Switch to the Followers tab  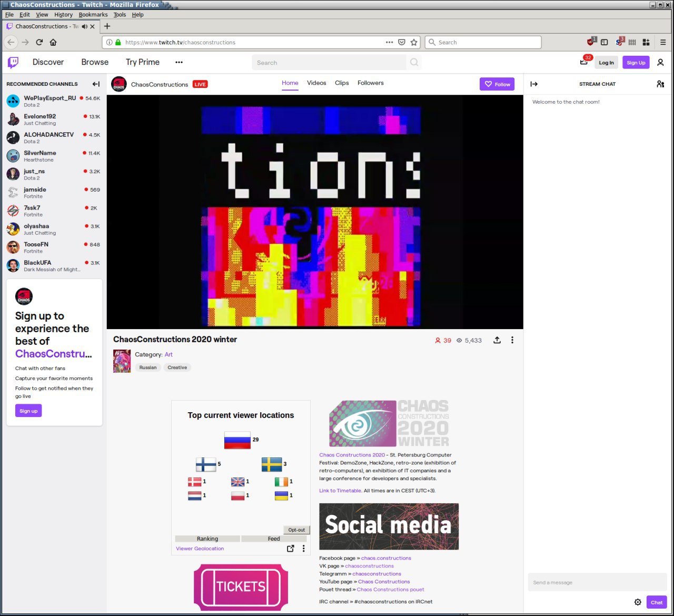pyautogui.click(x=371, y=83)
